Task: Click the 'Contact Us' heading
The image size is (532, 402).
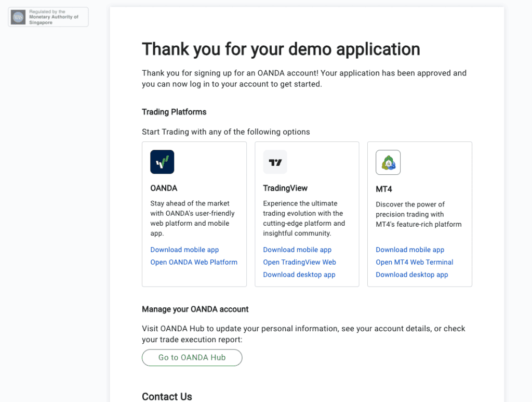Action: (x=167, y=397)
